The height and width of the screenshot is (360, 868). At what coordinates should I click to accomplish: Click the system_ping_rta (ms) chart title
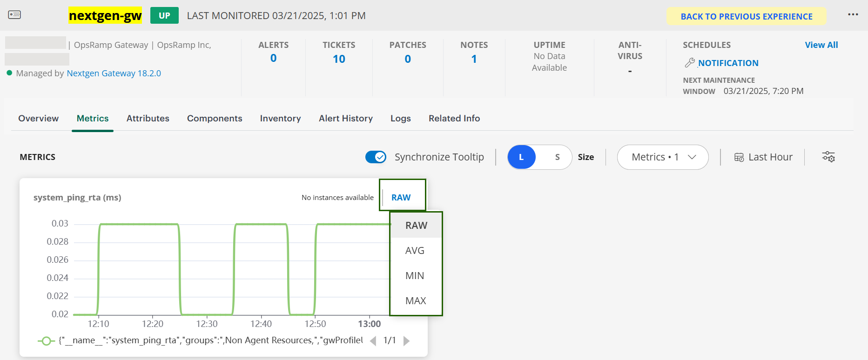[x=77, y=197]
